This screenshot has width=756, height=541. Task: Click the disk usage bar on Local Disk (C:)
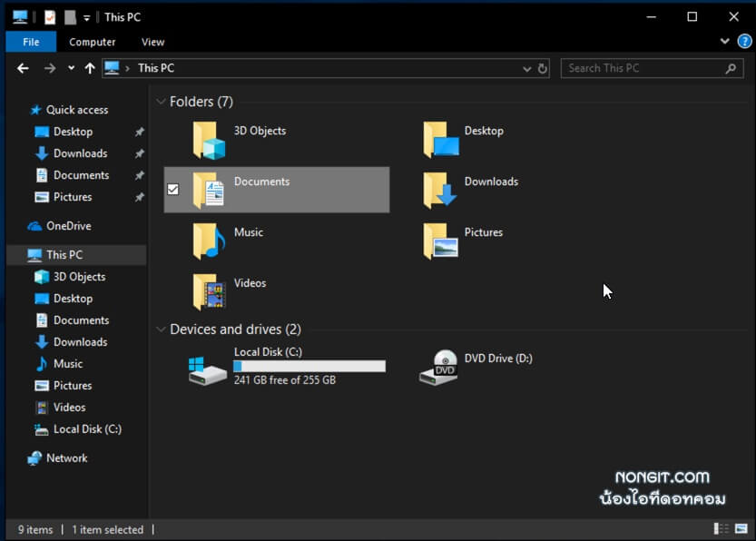[x=309, y=366]
